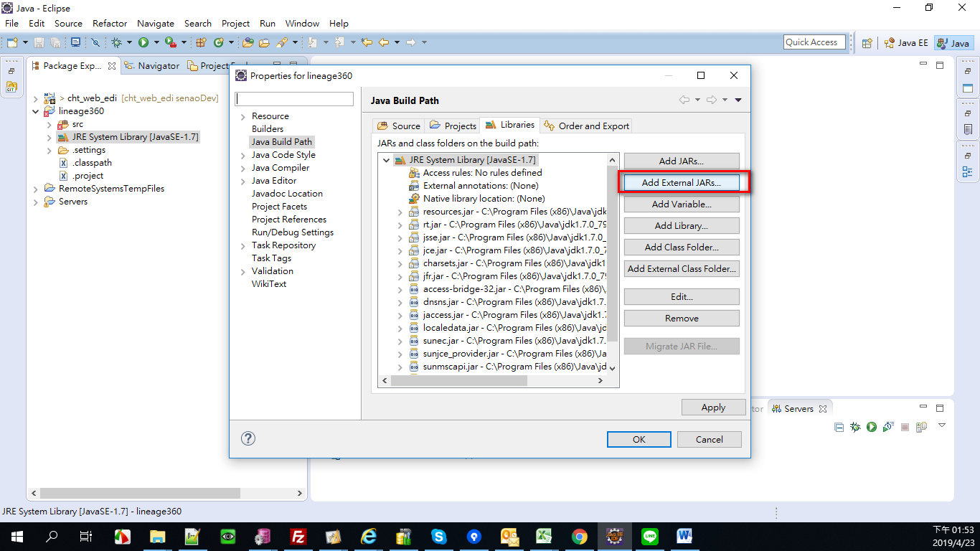Expand the cht_web_edi project
The height and width of the screenshot is (551, 980).
[36, 98]
